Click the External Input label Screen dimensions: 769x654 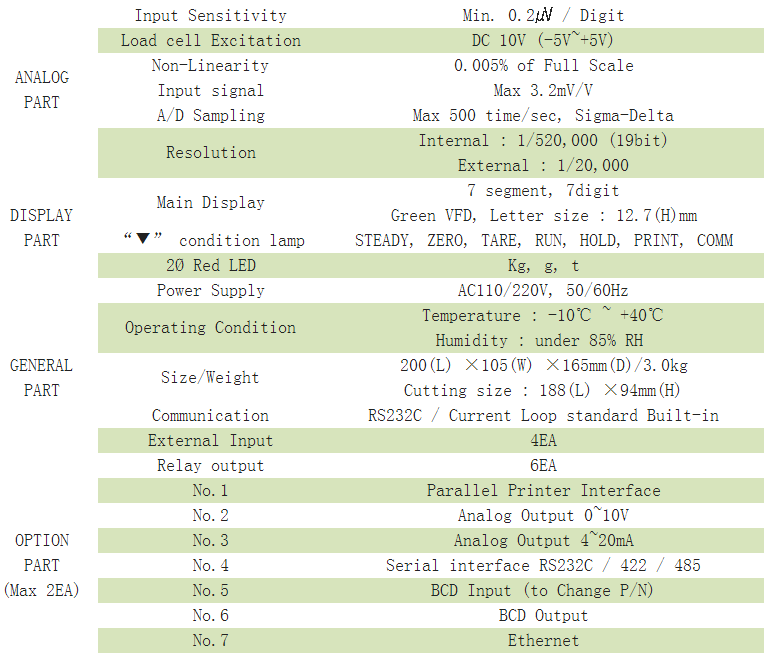(210, 440)
